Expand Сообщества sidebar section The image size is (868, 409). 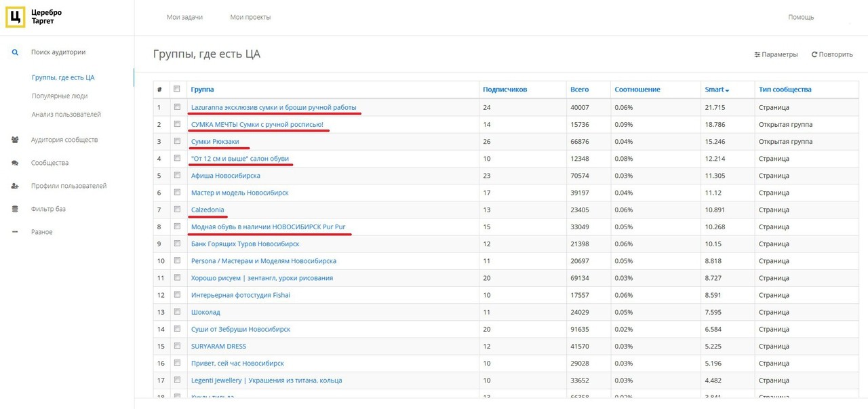pyautogui.click(x=50, y=163)
